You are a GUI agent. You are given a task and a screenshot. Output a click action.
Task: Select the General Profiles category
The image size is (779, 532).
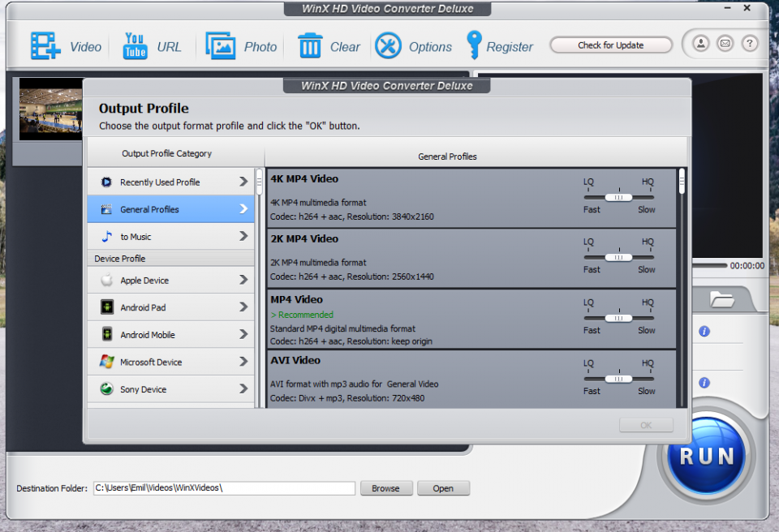(170, 209)
